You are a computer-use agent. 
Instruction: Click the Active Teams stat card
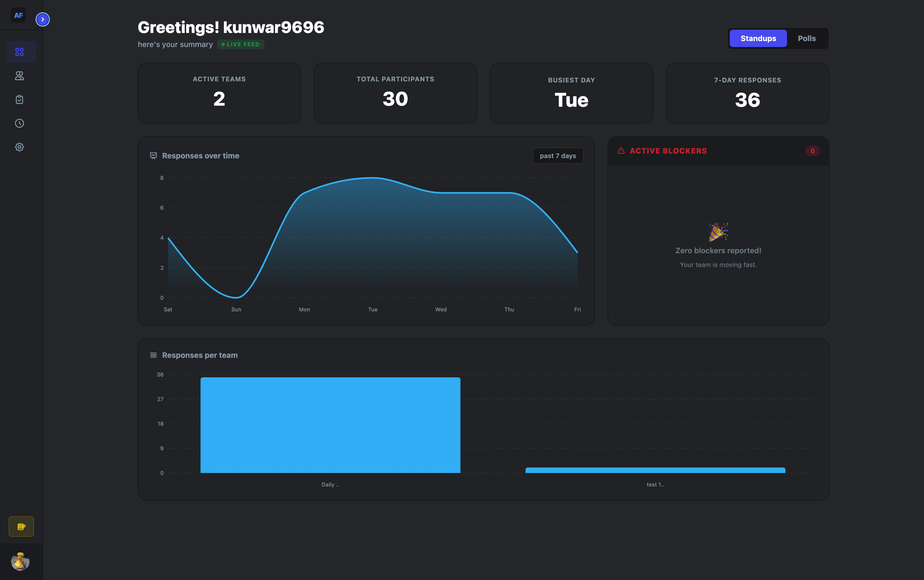pyautogui.click(x=219, y=93)
